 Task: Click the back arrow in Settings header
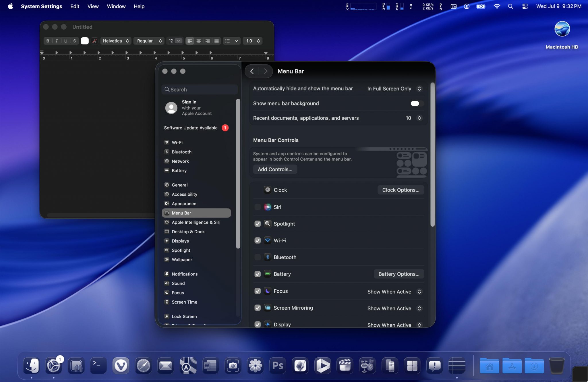tap(252, 71)
